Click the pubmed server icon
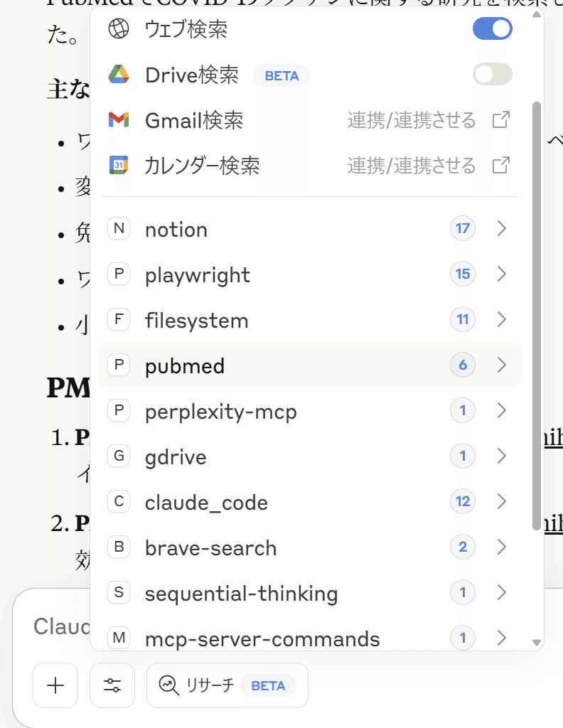The height and width of the screenshot is (728, 563). click(119, 365)
